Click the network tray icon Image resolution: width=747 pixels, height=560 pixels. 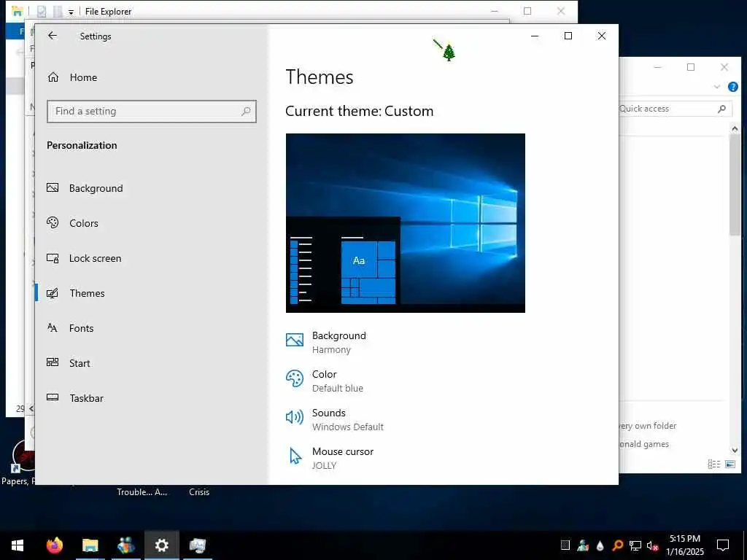pyautogui.click(x=635, y=545)
